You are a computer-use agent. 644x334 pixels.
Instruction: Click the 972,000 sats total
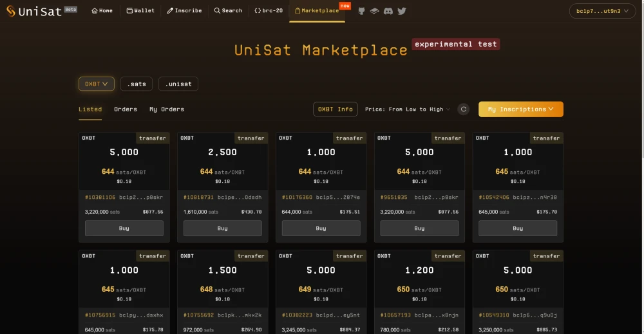click(x=199, y=330)
